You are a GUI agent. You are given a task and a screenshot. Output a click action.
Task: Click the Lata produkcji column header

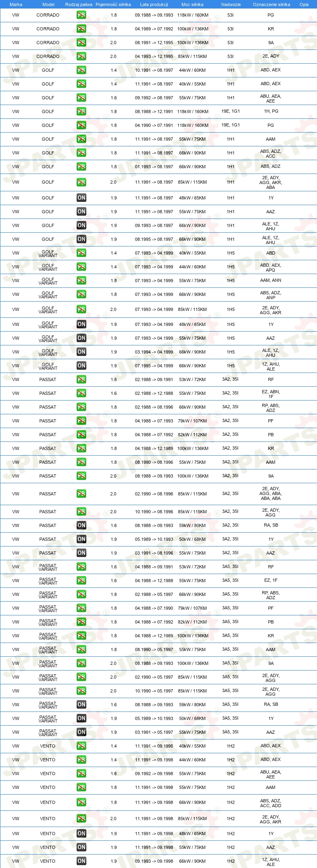tap(154, 4)
